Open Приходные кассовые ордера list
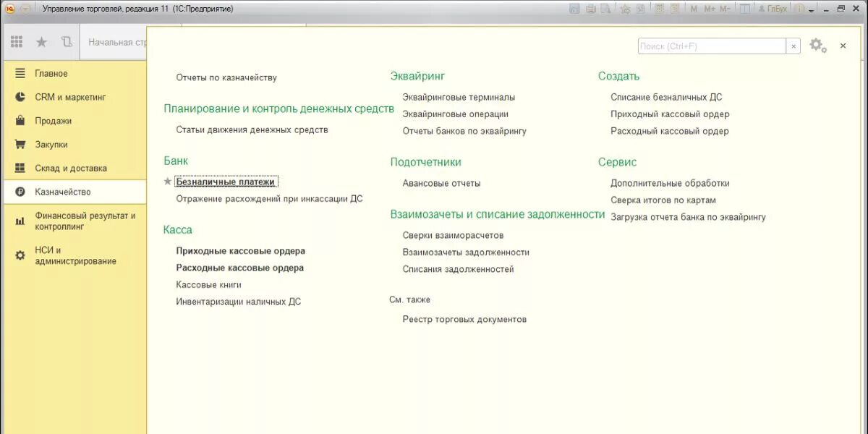The height and width of the screenshot is (434, 868). (x=240, y=251)
